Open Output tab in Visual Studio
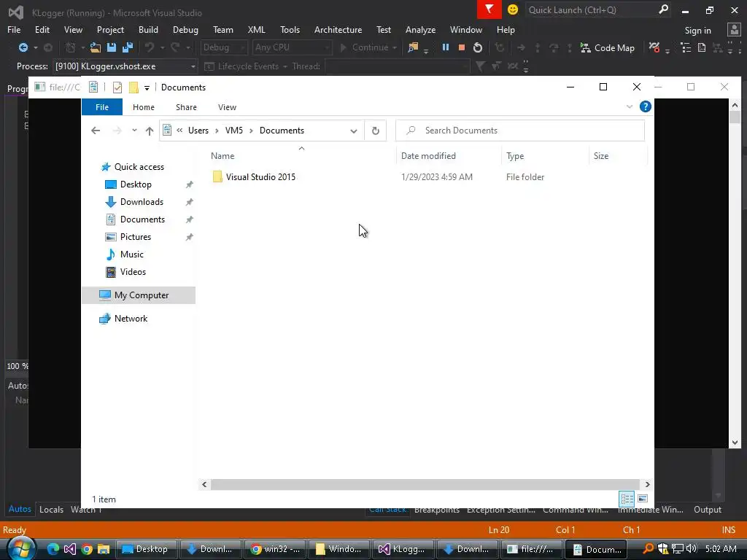Screen dimensions: 747x560 tap(707, 510)
